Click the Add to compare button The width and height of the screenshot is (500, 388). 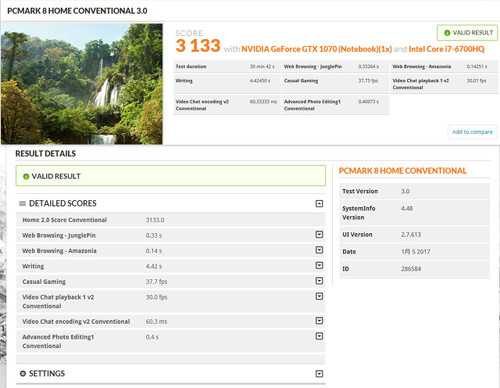click(x=472, y=132)
